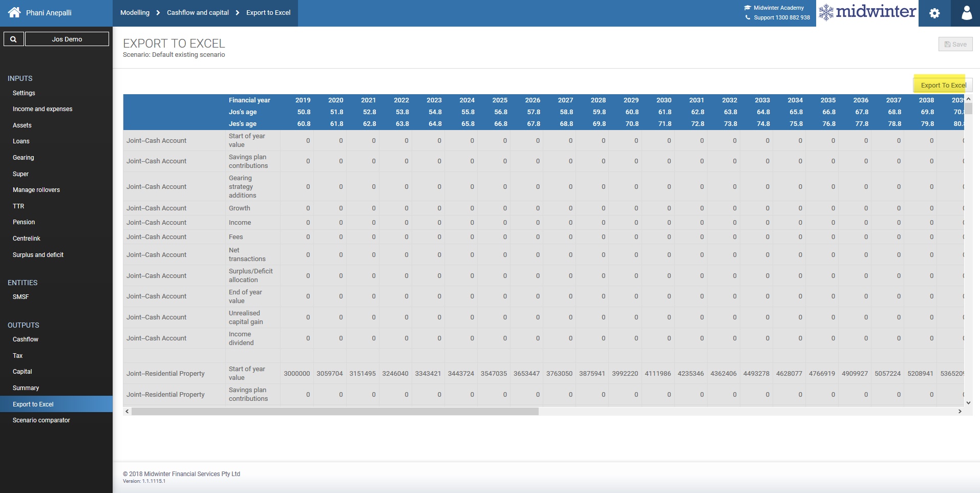This screenshot has width=980, height=493.
Task: Select Export to Excel breadcrumb
Action: 268,12
